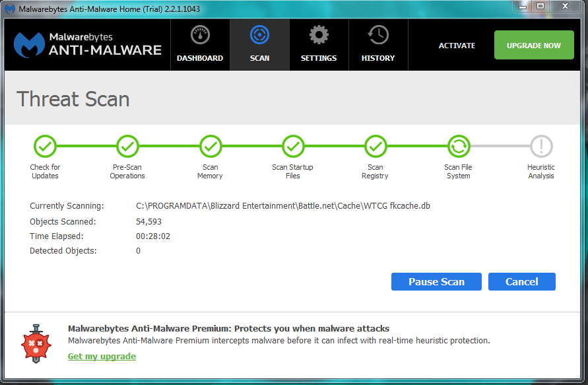Screen dimensions: 588x385
Task: Click the Pre-Scan Operations checkmark icon
Action: [x=127, y=147]
